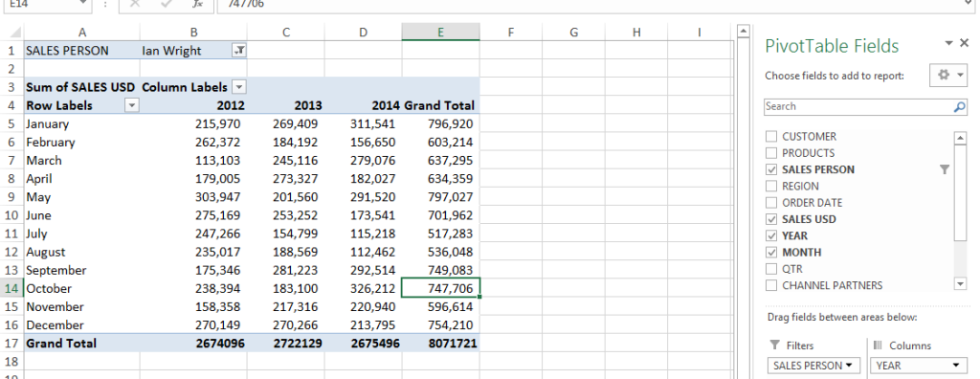Click cell with value 281,223
Viewport: 980px width, 379px height.
click(285, 271)
